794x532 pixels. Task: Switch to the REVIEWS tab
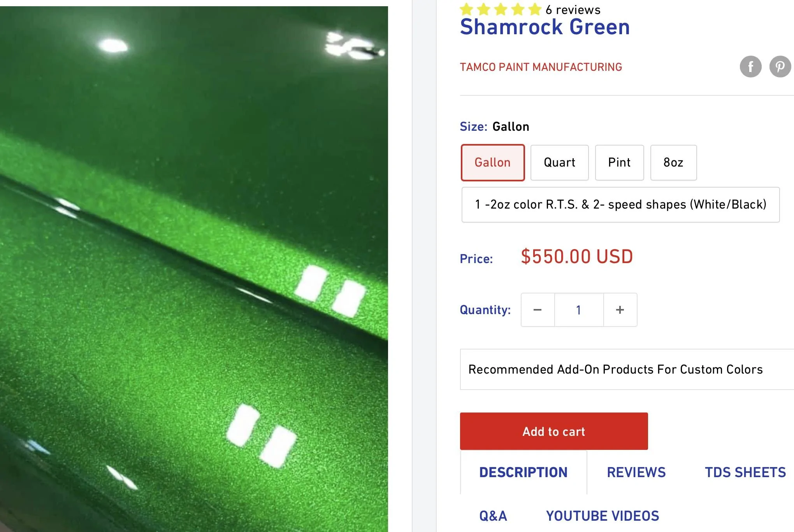click(636, 472)
